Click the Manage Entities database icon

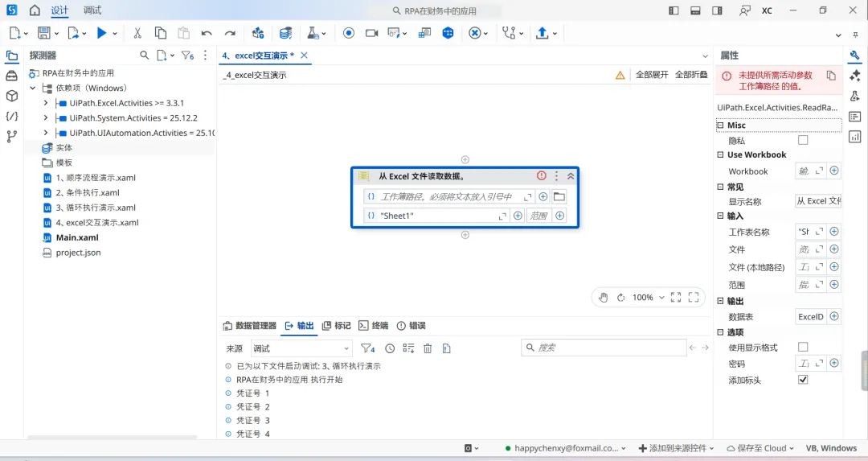coord(285,33)
